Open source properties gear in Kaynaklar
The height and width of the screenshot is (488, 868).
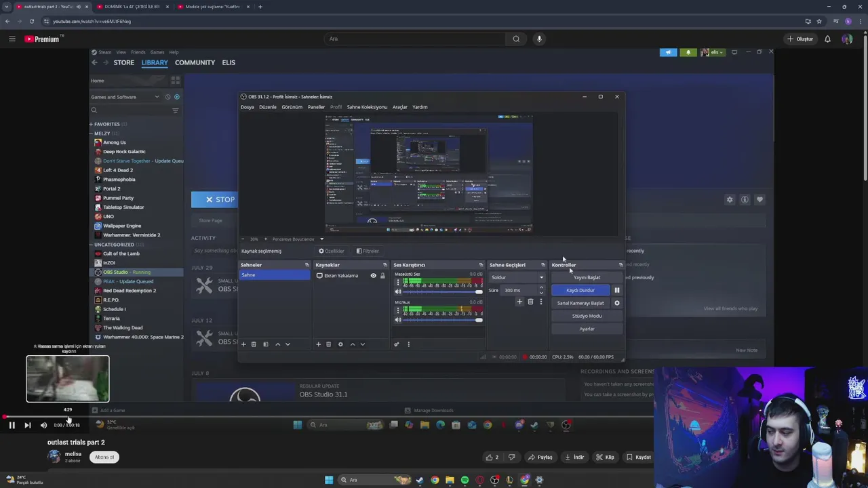click(x=340, y=344)
